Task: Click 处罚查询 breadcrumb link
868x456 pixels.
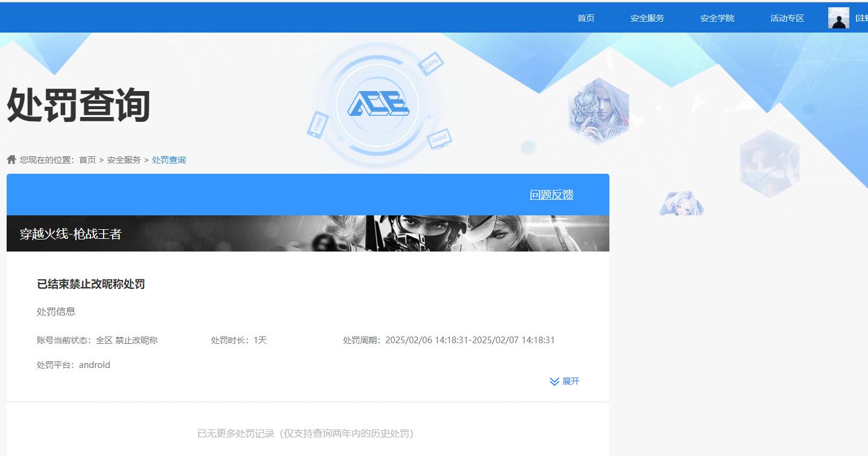Action: pyautogui.click(x=169, y=160)
